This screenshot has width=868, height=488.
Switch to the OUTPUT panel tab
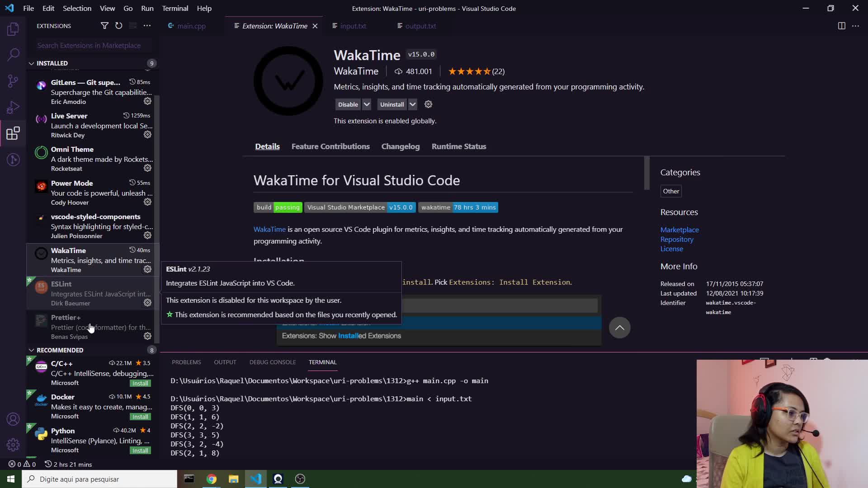pos(225,362)
